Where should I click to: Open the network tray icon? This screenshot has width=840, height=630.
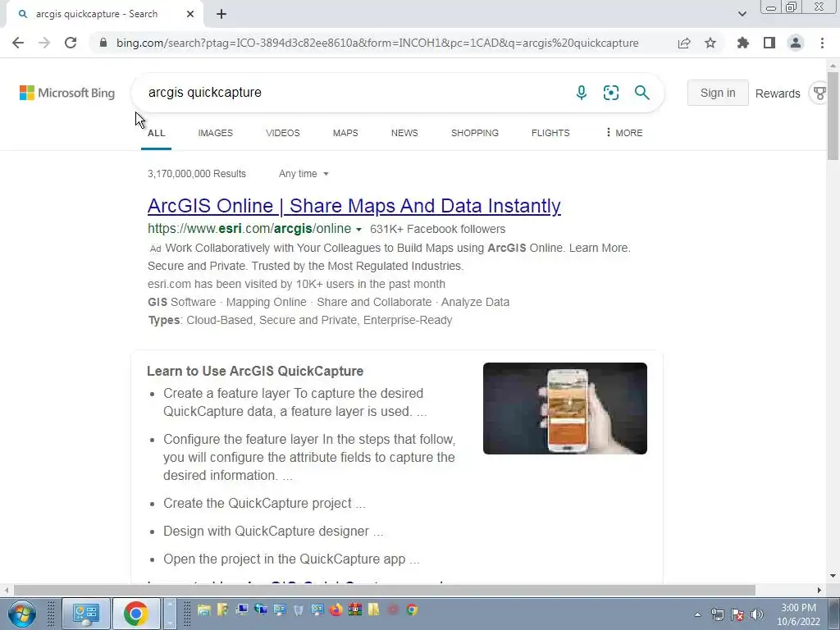pyautogui.click(x=717, y=614)
